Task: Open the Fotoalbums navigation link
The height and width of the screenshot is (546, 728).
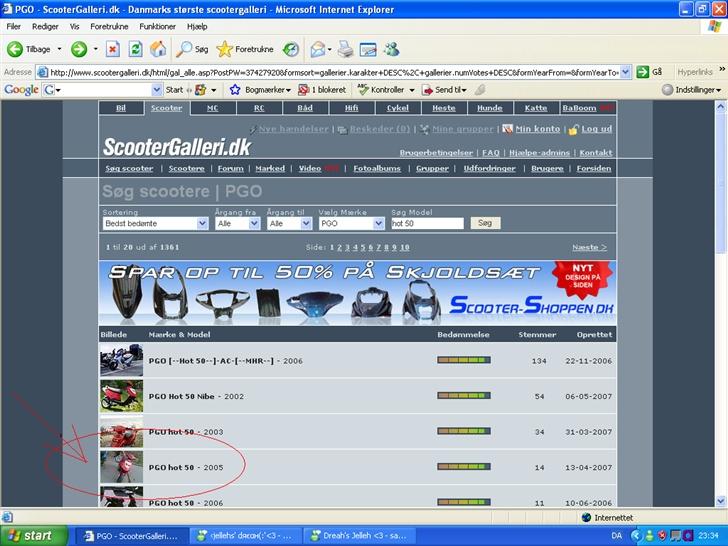Action: (x=376, y=169)
